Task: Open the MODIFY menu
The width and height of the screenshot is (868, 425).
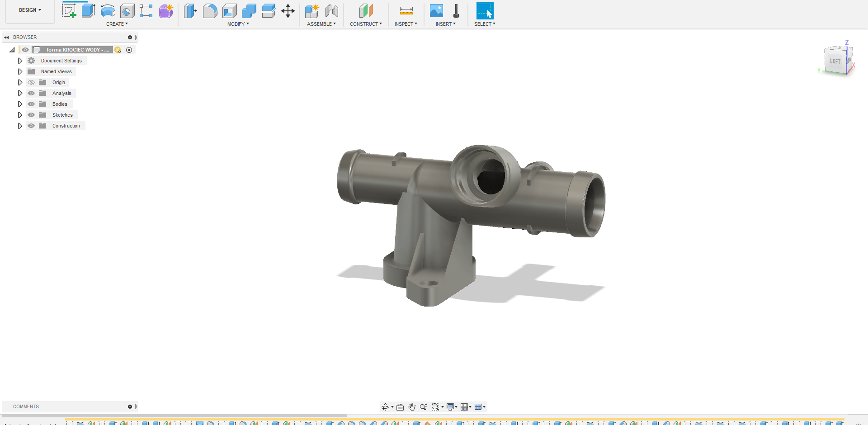Action: tap(238, 24)
